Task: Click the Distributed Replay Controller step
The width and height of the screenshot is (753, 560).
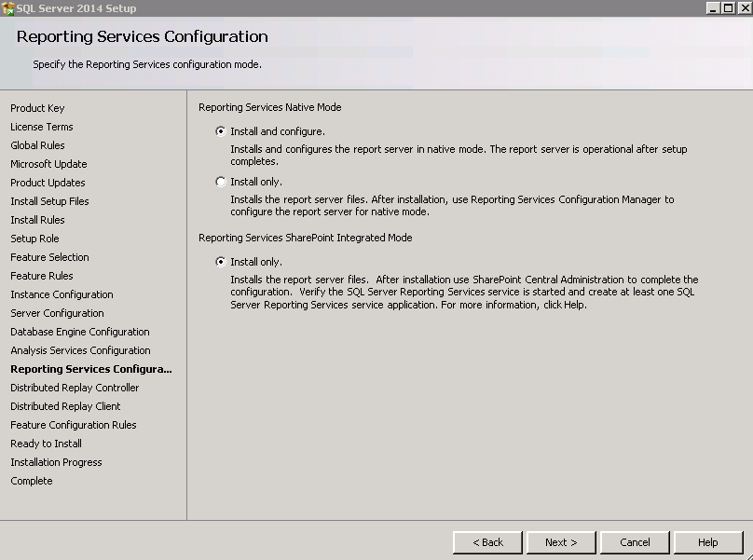Action: [x=75, y=388]
